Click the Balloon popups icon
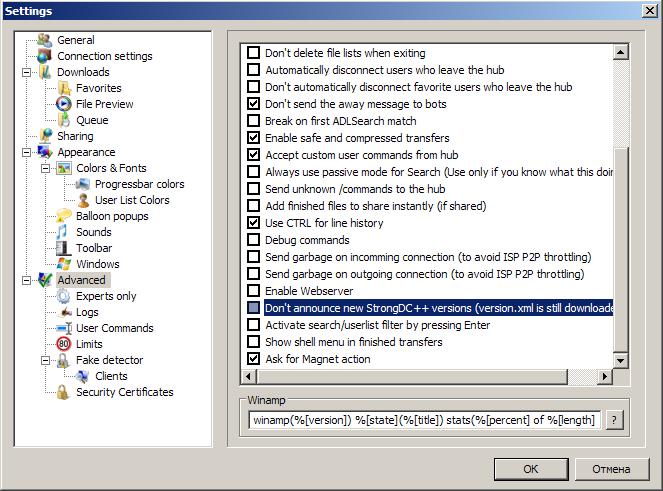Screen dimensions: 663x491 coord(64,216)
